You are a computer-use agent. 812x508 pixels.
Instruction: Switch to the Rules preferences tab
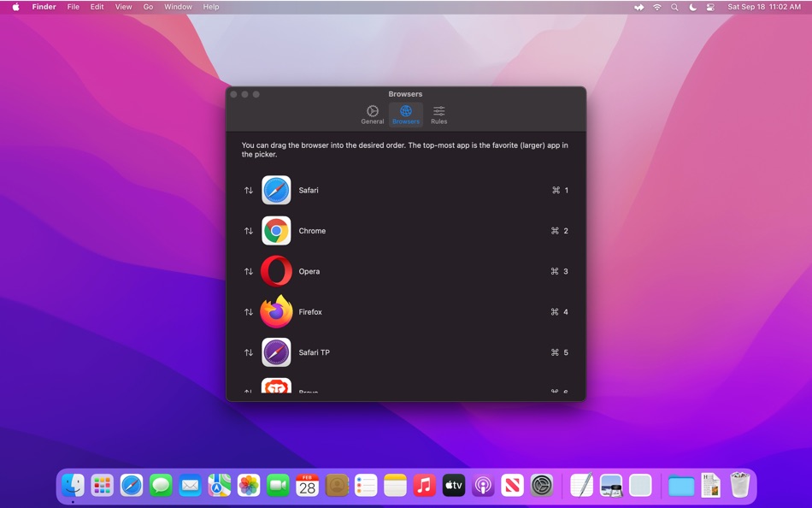[x=438, y=115]
